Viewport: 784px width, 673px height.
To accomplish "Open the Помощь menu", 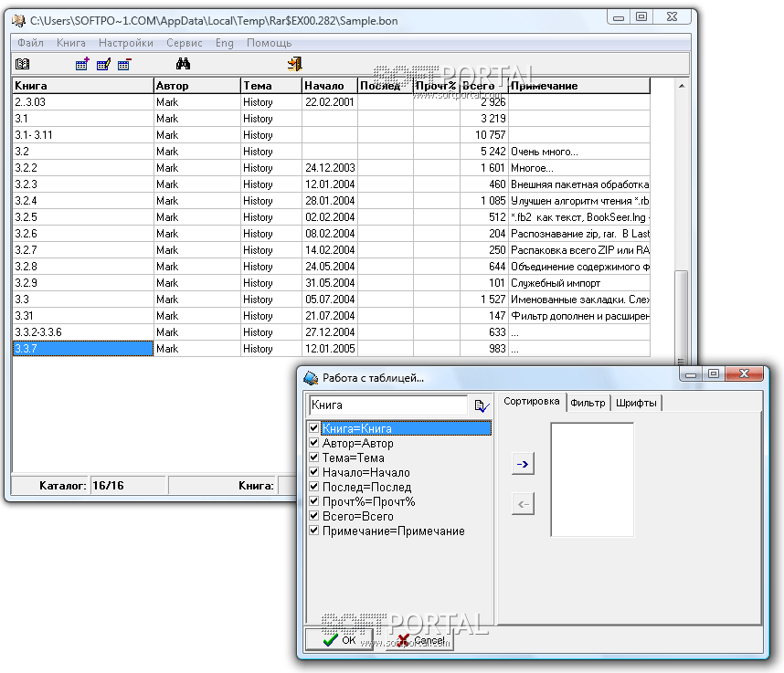I will tap(269, 43).
